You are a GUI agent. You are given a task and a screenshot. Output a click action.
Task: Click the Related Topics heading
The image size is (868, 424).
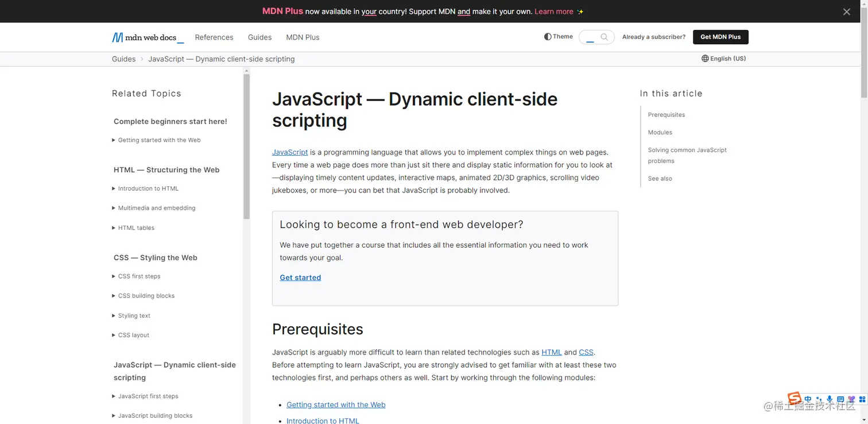click(146, 94)
